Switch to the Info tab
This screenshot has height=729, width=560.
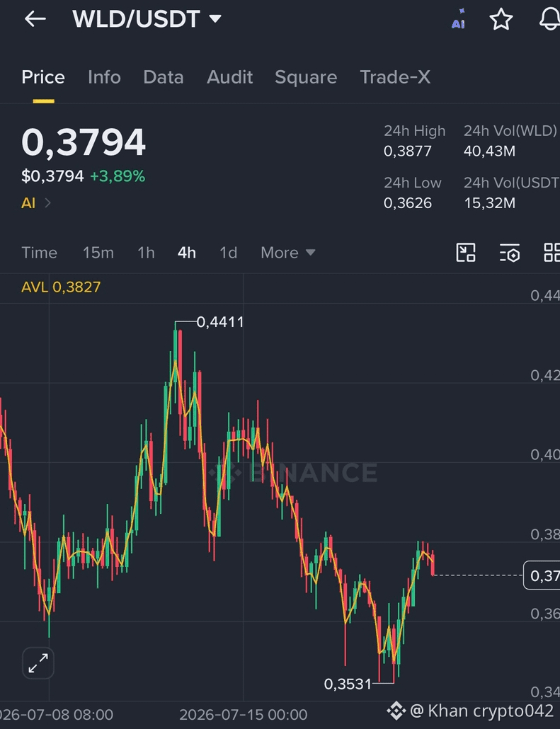(104, 77)
